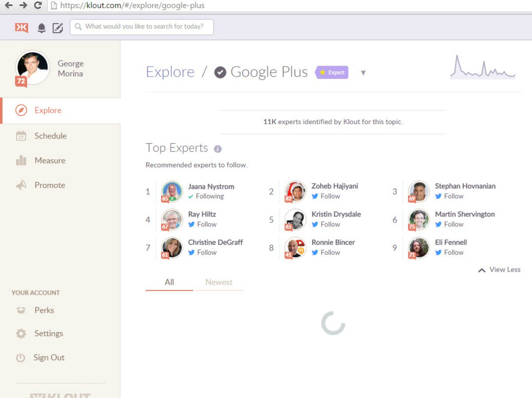Click the Sign Out power icon
This screenshot has height=398, width=532.
20,358
